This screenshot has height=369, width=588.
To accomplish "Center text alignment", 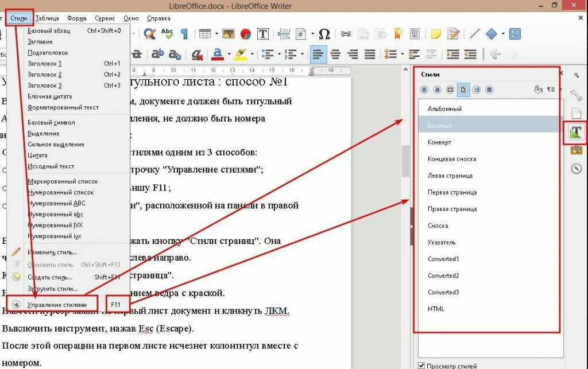I will pos(335,55).
